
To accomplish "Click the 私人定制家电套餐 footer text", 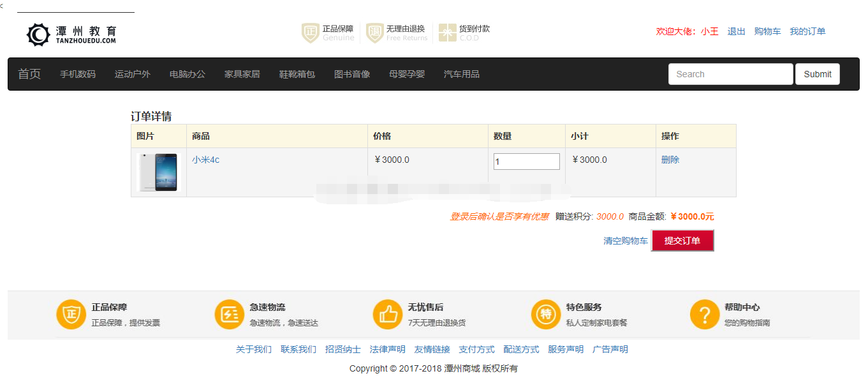I will click(x=597, y=323).
